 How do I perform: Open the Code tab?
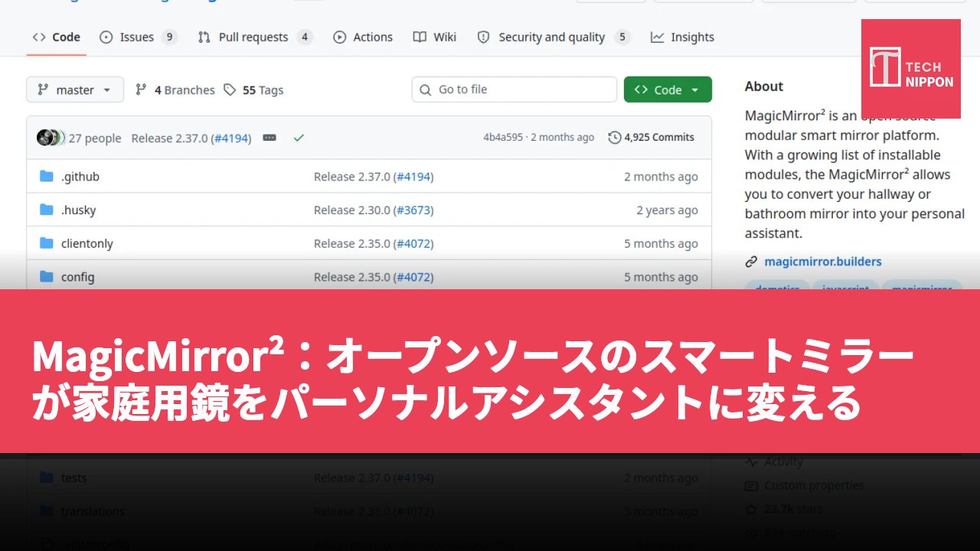pyautogui.click(x=57, y=37)
